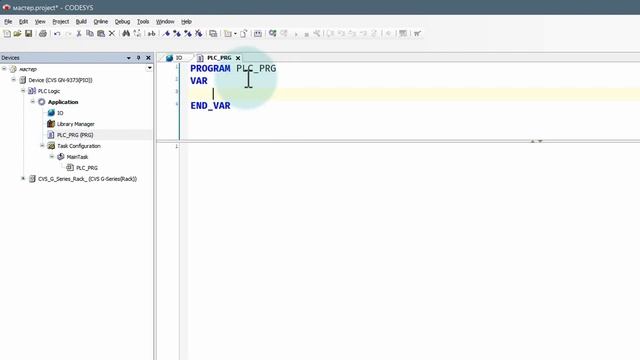Open the View menu

tap(40, 22)
